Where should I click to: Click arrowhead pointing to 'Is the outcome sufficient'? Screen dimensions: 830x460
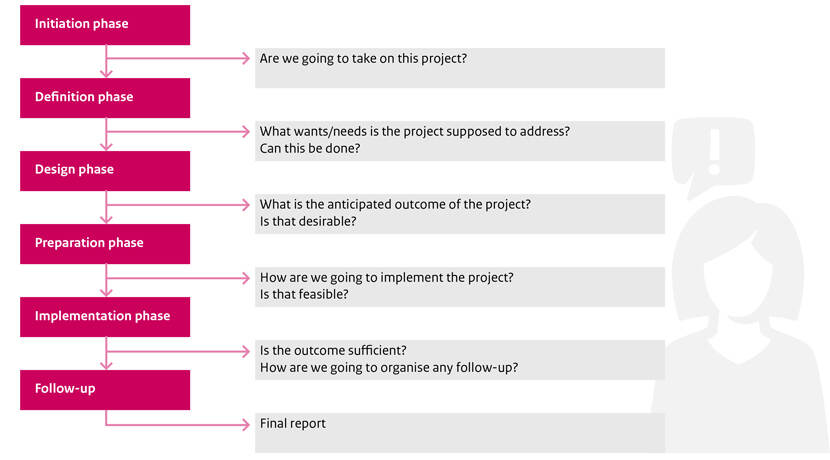[246, 351]
